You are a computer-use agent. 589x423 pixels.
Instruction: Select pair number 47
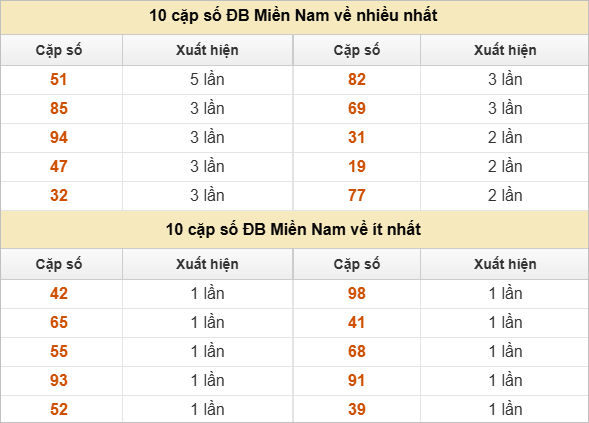59,166
